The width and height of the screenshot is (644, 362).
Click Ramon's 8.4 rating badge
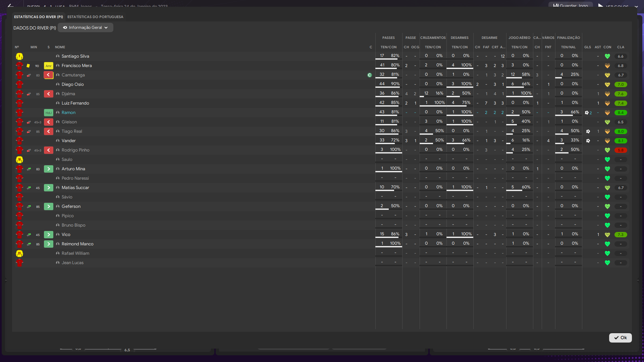(621, 113)
